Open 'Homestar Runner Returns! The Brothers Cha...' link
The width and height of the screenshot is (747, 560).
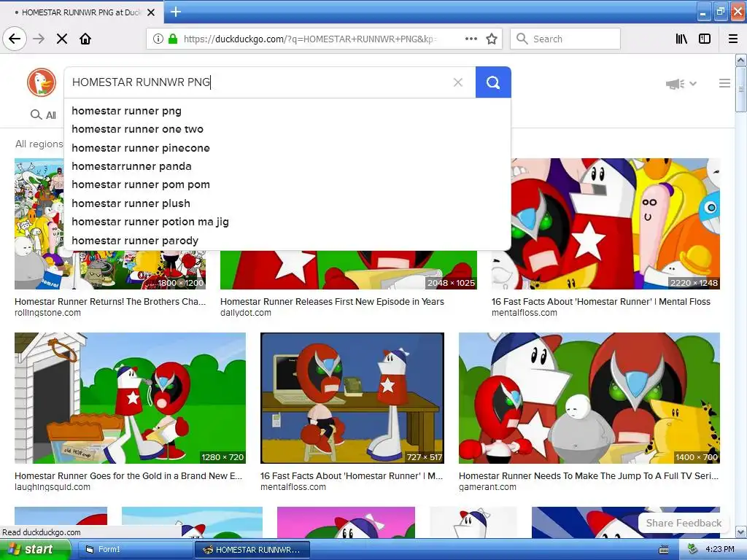click(x=110, y=301)
